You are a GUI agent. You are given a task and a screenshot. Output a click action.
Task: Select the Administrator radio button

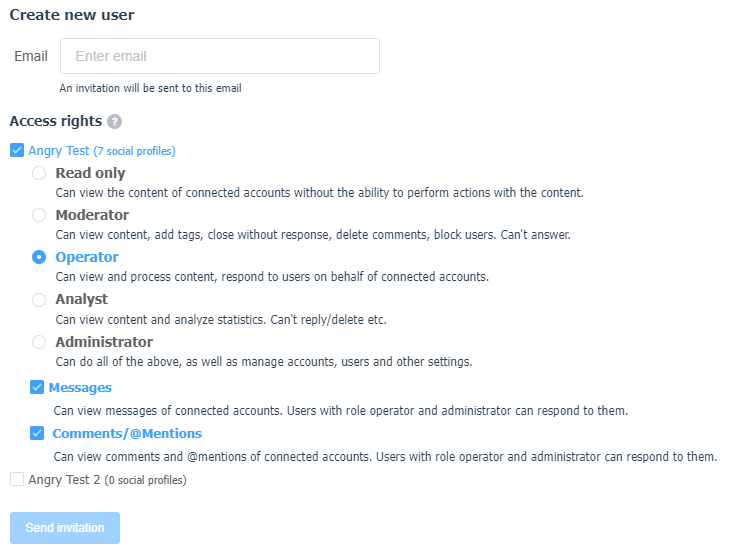[x=39, y=342]
